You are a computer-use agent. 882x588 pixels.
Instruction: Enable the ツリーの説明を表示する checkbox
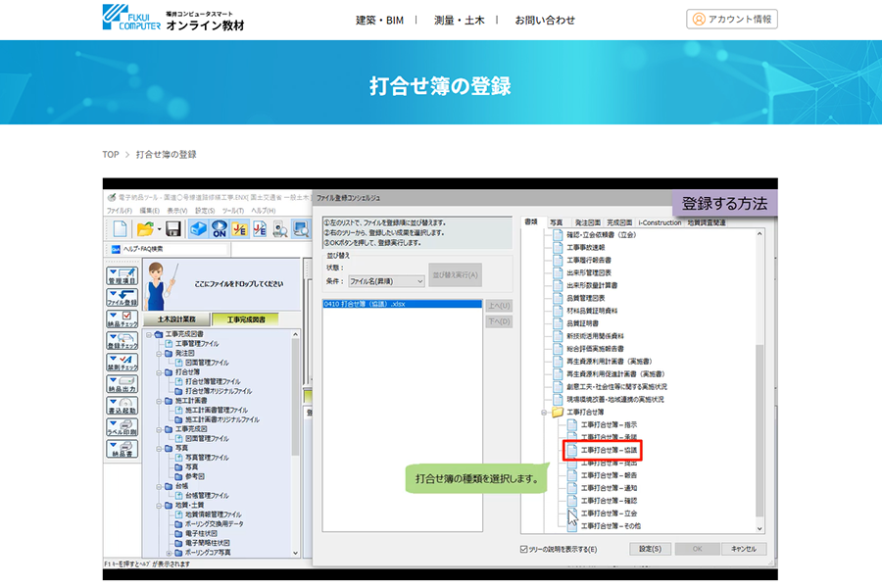click(523, 549)
